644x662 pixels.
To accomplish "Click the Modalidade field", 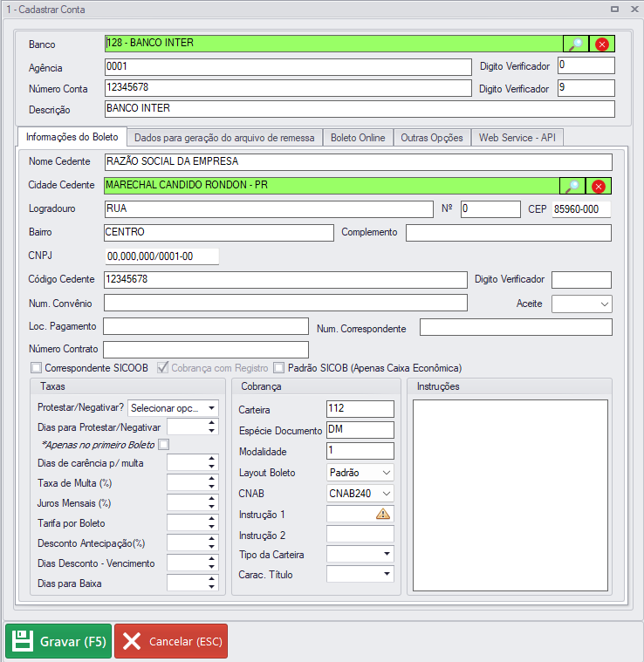I will [360, 451].
